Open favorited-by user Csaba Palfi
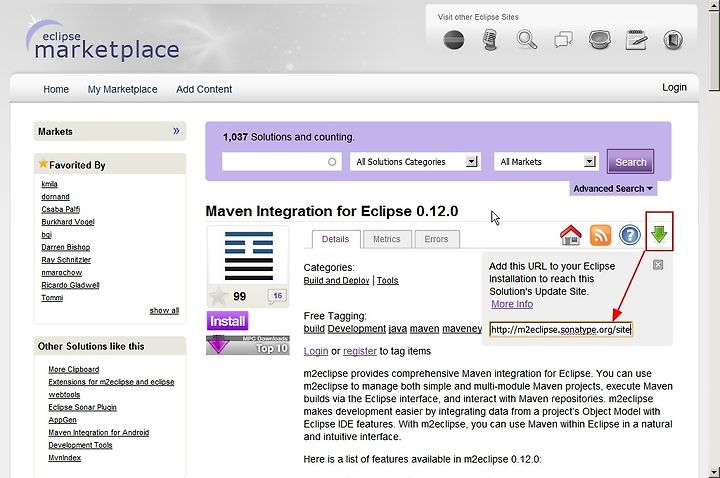The height and width of the screenshot is (478, 720). (x=61, y=209)
